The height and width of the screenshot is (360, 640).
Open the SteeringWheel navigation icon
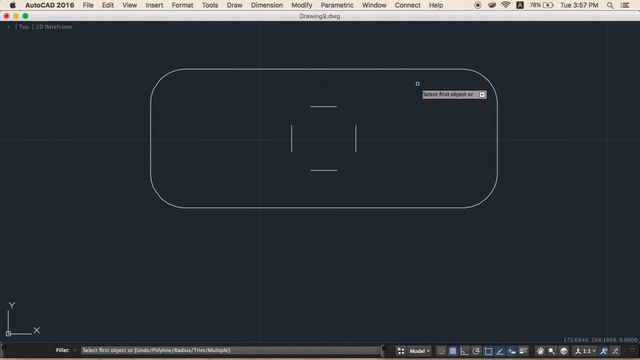coord(564,351)
